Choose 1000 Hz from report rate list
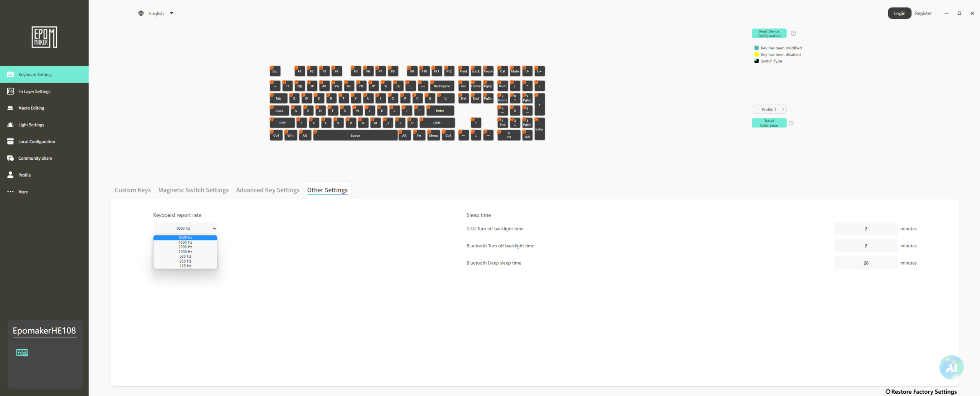980x396 pixels. point(185,252)
